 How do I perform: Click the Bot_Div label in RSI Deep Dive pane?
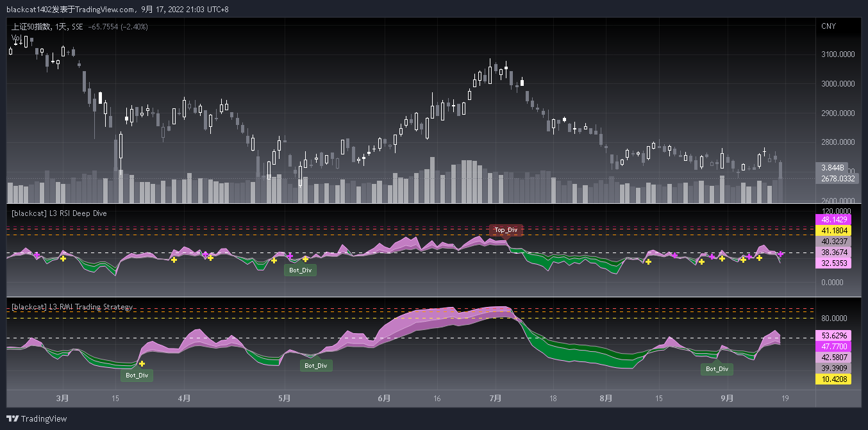pos(300,270)
